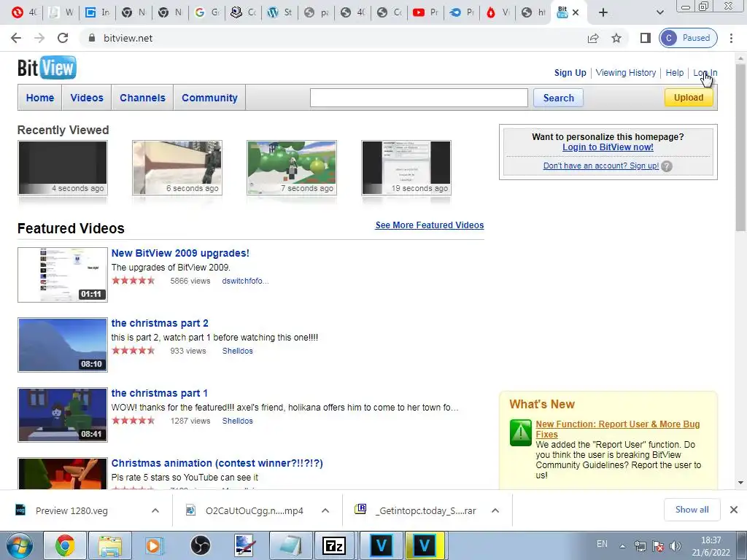Open the Preview 1280.veg downloaded file
747x560 pixels.
tap(71, 511)
